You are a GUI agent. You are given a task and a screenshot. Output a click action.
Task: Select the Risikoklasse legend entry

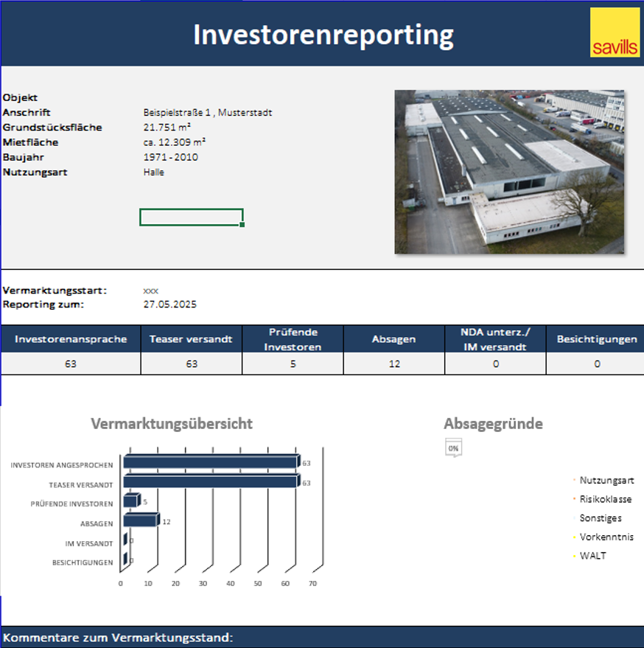click(605, 499)
